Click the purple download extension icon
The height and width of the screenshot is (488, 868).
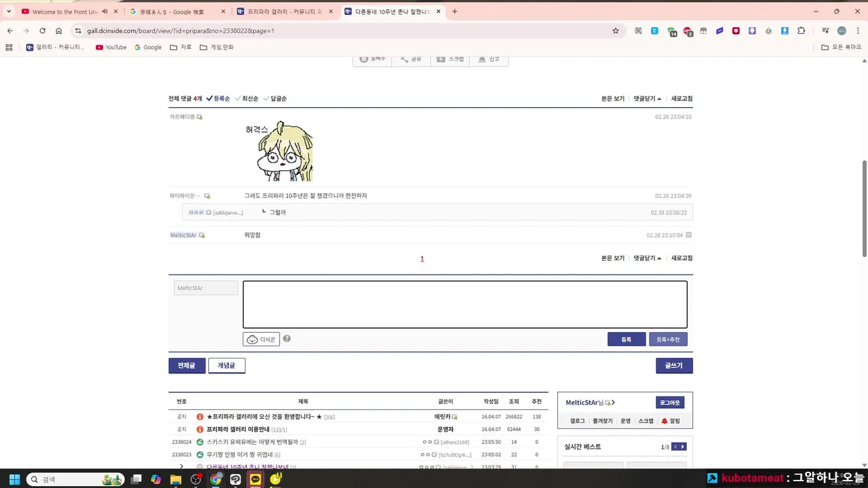752,30
